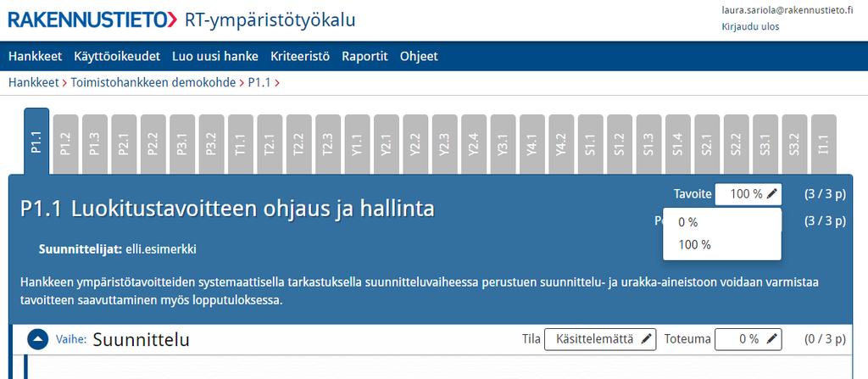Click the P1.1 Luokitustavoitteen ohjaus ja hallinta heading

(x=227, y=209)
